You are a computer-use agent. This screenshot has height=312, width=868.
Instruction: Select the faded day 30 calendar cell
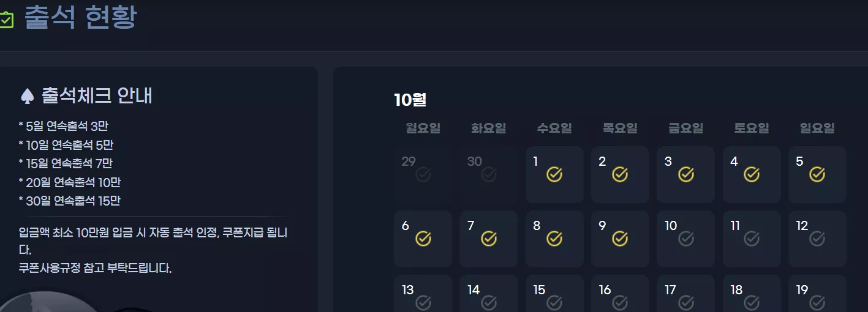(x=488, y=174)
